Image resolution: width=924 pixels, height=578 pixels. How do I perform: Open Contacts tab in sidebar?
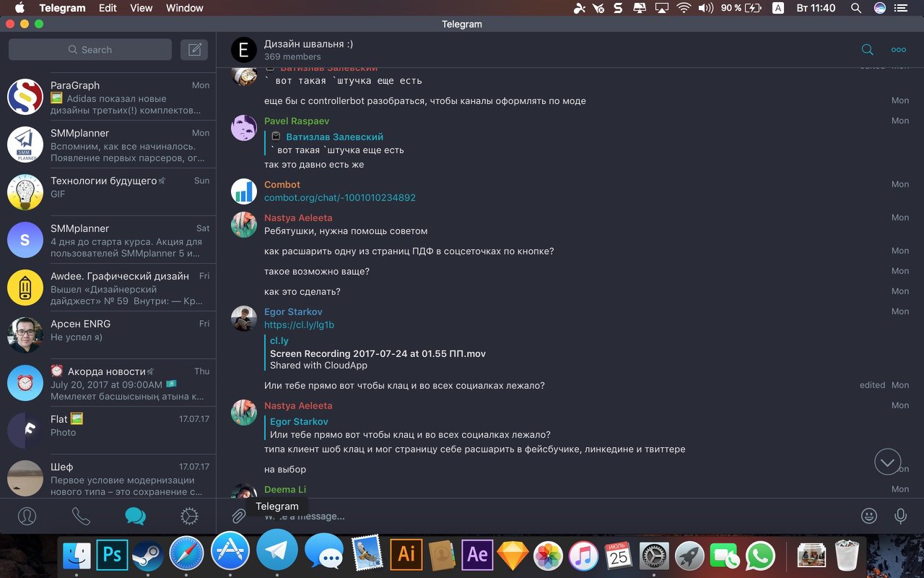coord(27,516)
